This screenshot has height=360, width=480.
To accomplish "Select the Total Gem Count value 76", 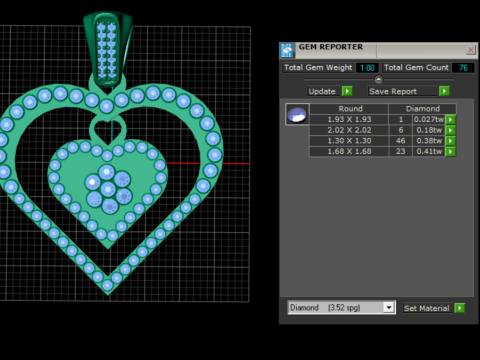I will pyautogui.click(x=463, y=68).
